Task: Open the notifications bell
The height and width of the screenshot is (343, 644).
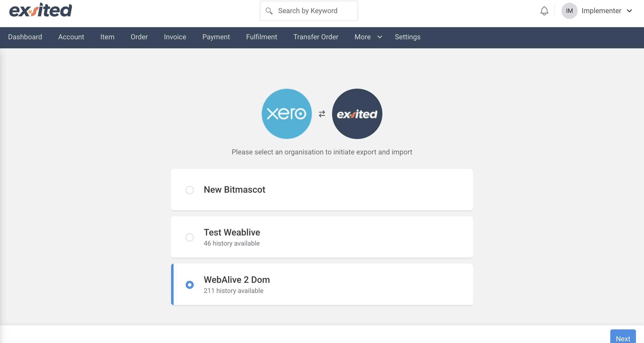Action: 544,11
